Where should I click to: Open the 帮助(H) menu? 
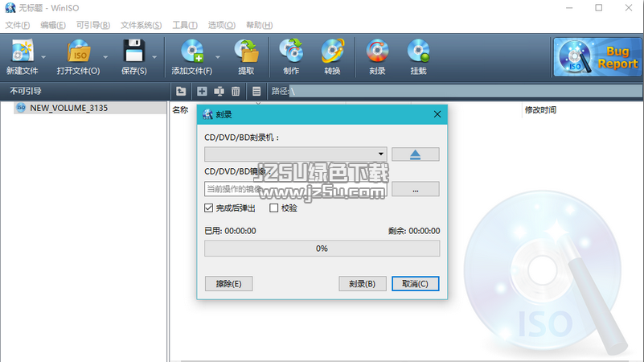(x=259, y=25)
